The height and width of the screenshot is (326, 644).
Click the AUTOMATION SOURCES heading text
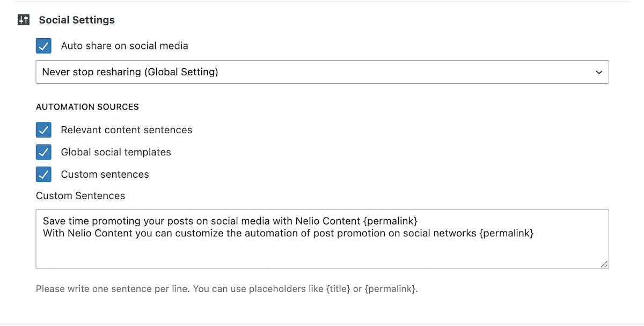[87, 107]
